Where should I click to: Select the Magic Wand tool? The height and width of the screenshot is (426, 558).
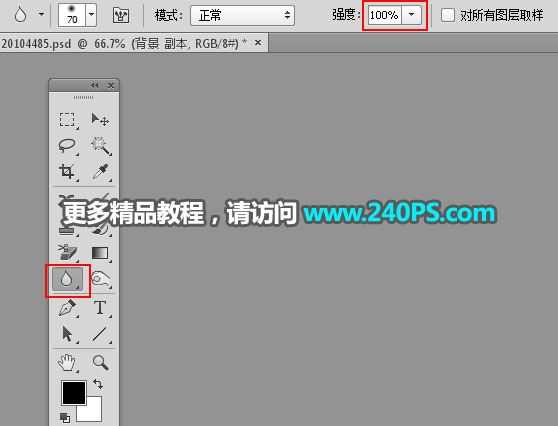tap(100, 146)
